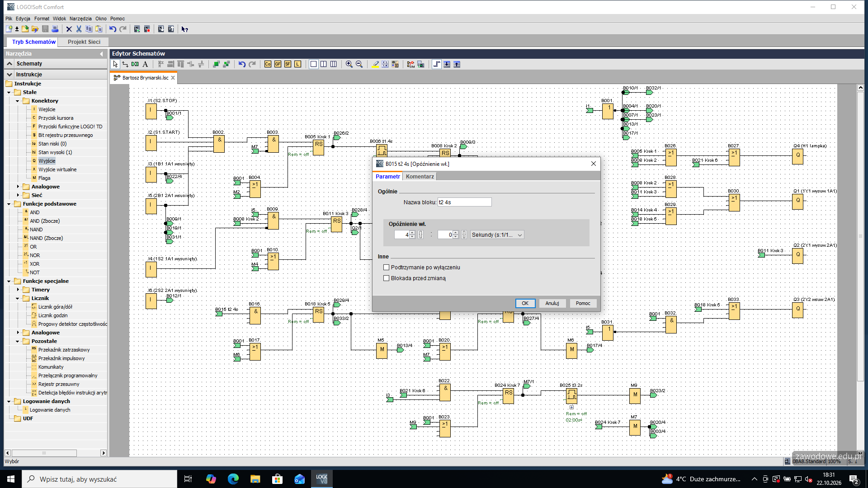
Task: Expand the Analogowe folder under Stałe
Action: click(x=18, y=187)
